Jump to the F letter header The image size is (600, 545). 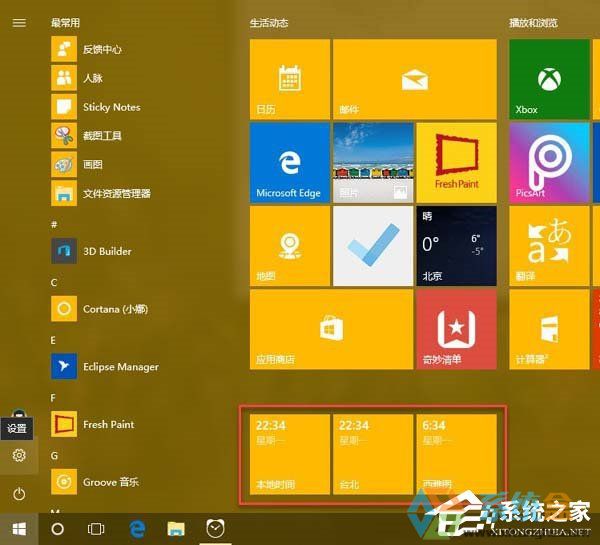[53, 398]
